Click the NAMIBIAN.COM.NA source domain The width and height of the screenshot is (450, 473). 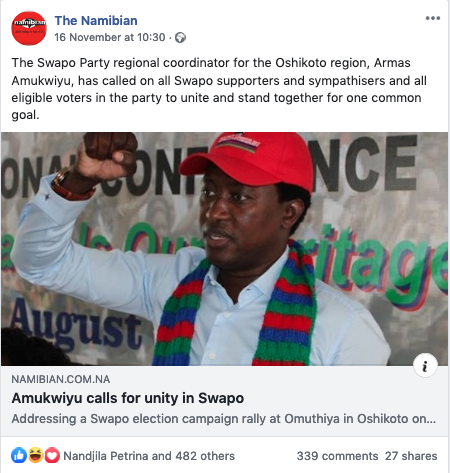point(61,379)
